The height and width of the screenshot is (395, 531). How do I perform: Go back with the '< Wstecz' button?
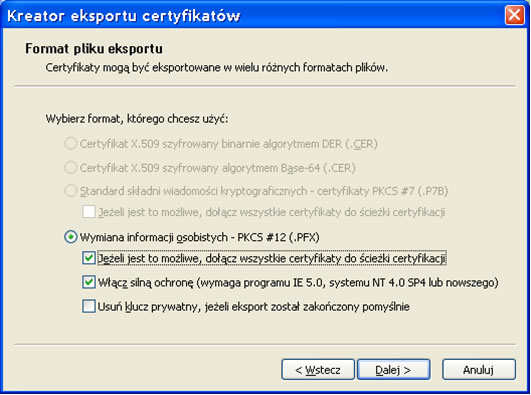click(x=318, y=370)
